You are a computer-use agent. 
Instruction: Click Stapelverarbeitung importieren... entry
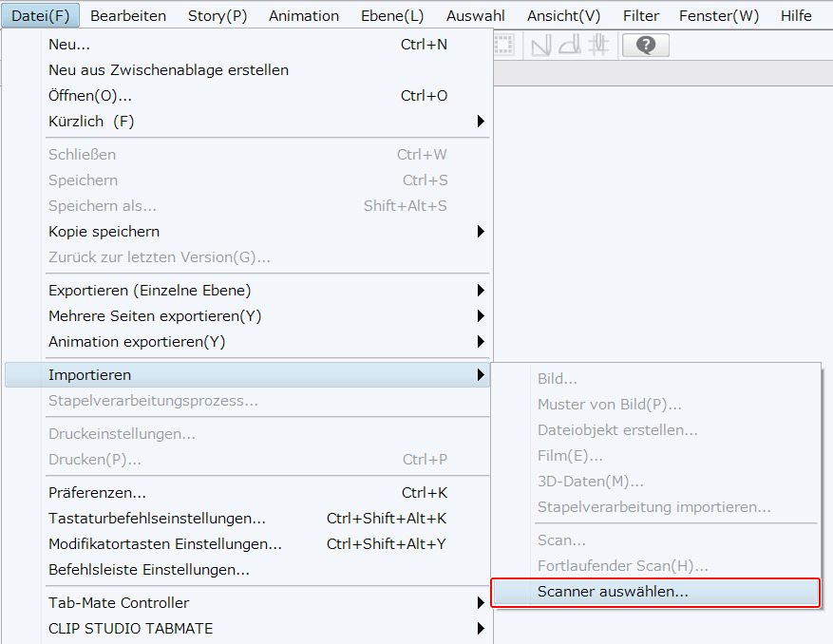656,507
